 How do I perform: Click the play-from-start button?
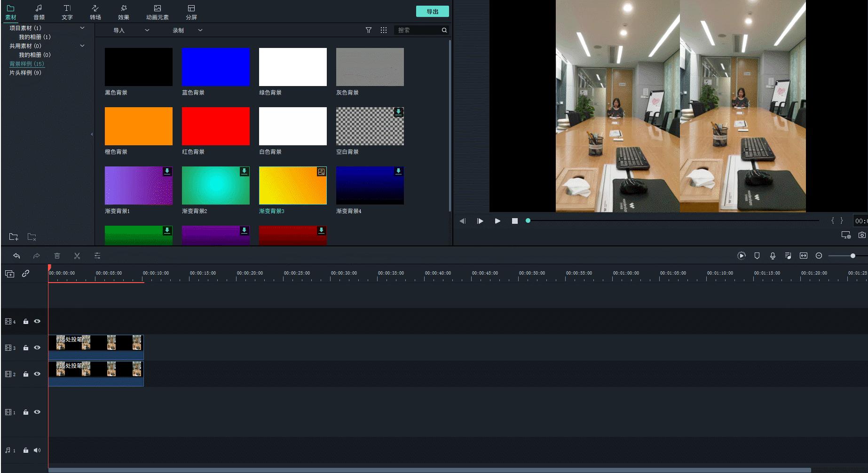click(x=480, y=221)
